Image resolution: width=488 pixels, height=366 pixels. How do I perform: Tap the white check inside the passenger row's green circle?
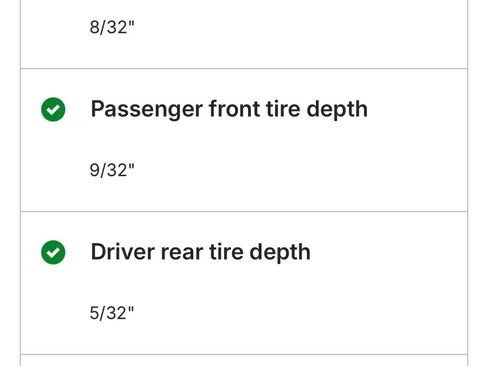click(x=53, y=110)
